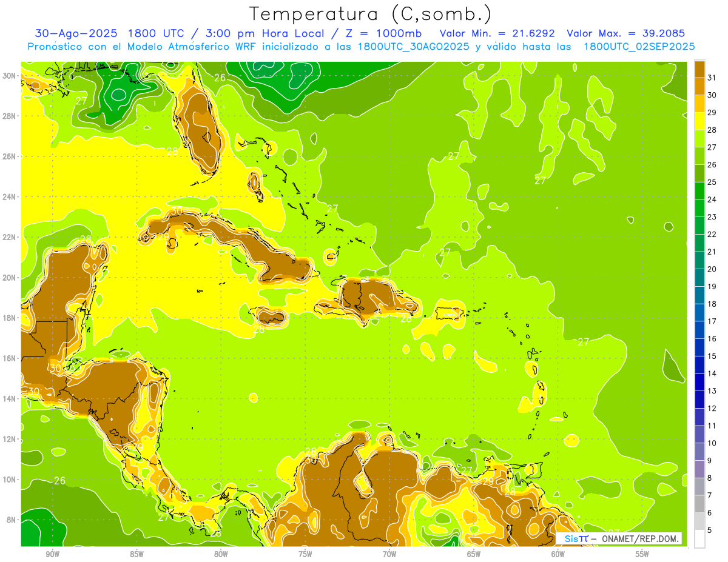Viewport: 728px width, 562px height.
Task: Click the 18N latitude axis label
Action: tap(10, 318)
